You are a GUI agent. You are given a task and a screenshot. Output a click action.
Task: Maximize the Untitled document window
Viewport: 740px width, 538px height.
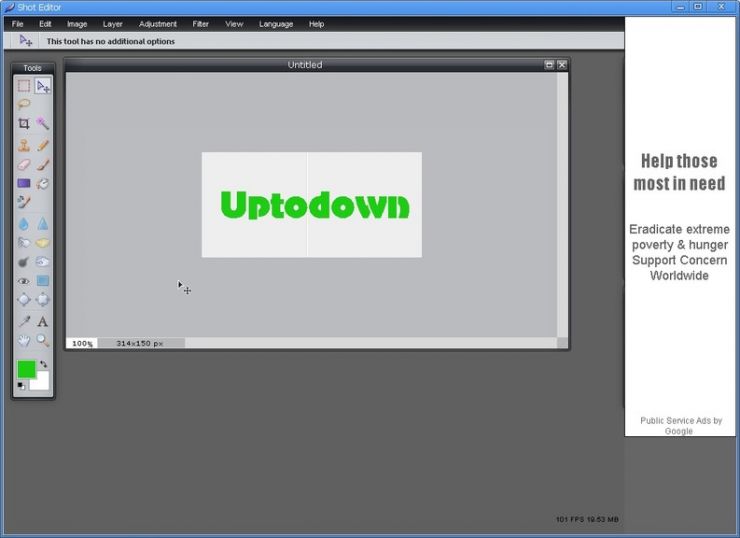pos(549,65)
